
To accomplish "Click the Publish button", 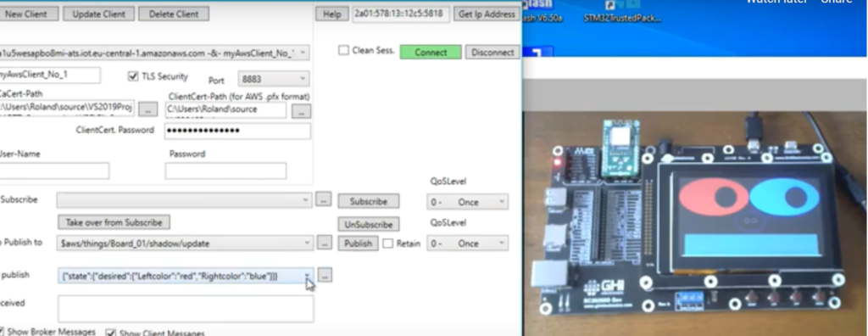I will coord(359,243).
